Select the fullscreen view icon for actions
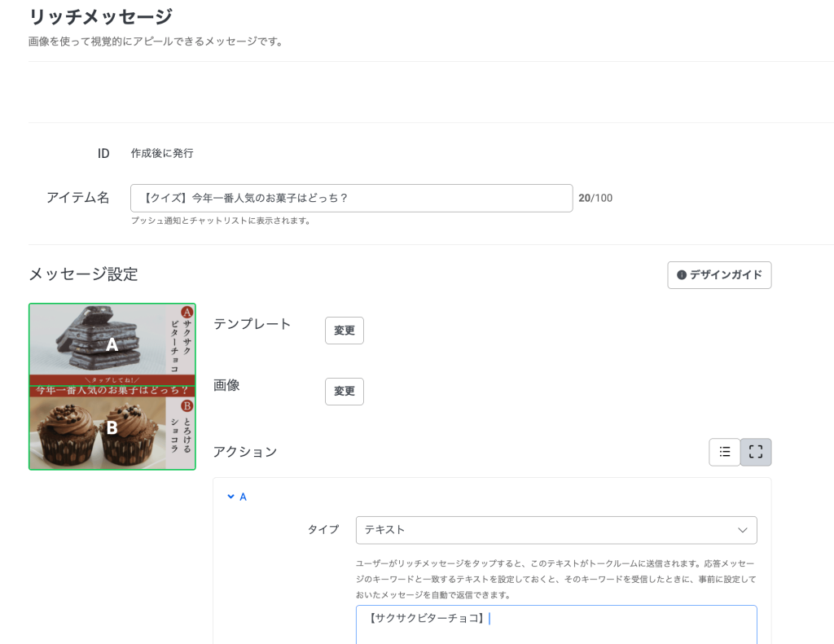Viewport: 834px width, 644px height. (x=755, y=452)
